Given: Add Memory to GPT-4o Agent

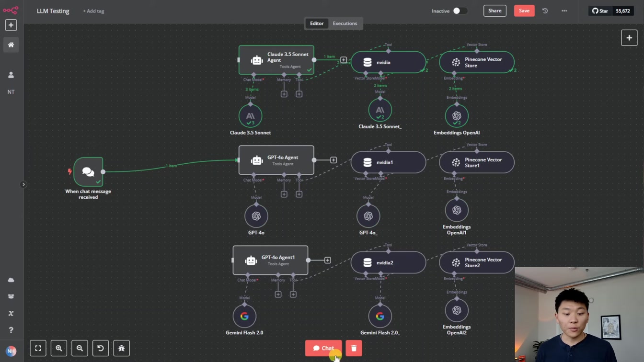Looking at the screenshot, I should pos(284,194).
